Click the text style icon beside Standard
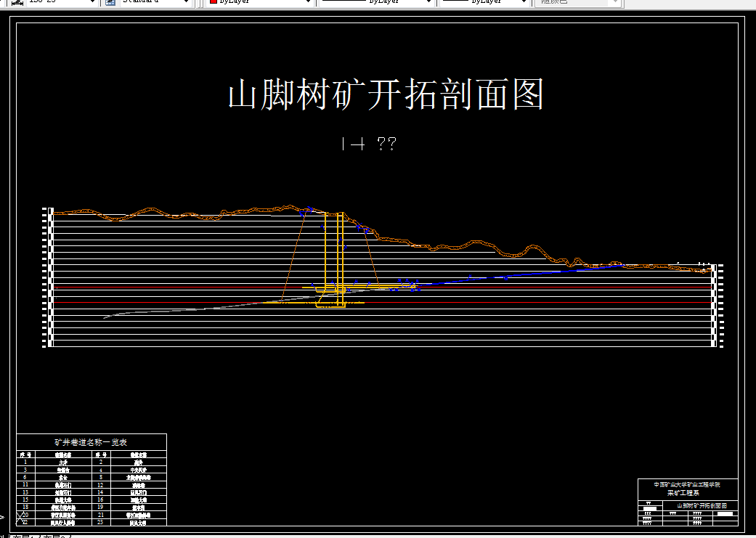 point(110,2)
